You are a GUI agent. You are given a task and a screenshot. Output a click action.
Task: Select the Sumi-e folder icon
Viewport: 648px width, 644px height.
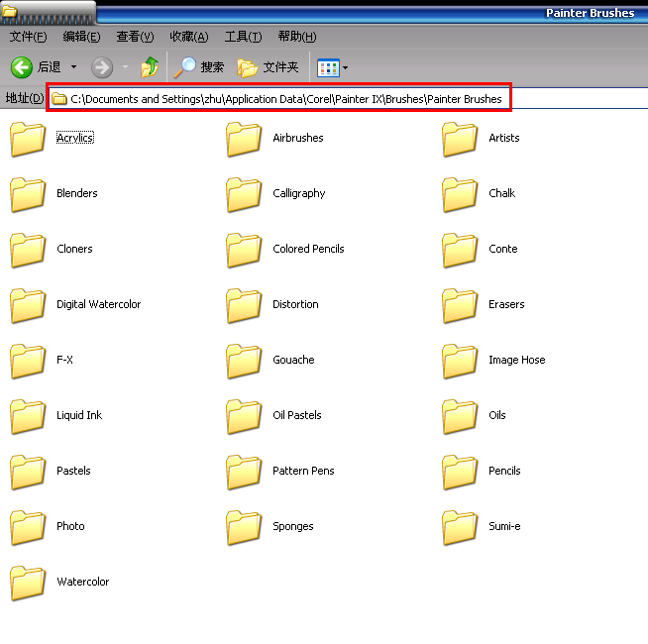460,527
